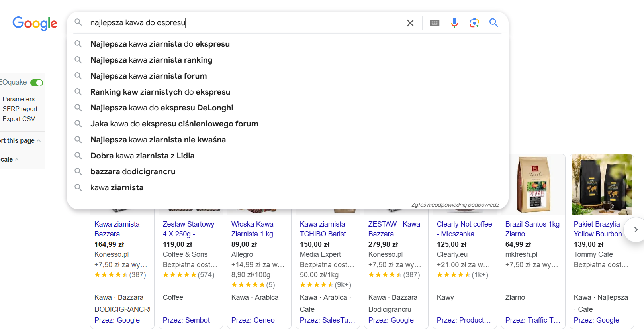Clear the search query with the X icon

pos(410,23)
